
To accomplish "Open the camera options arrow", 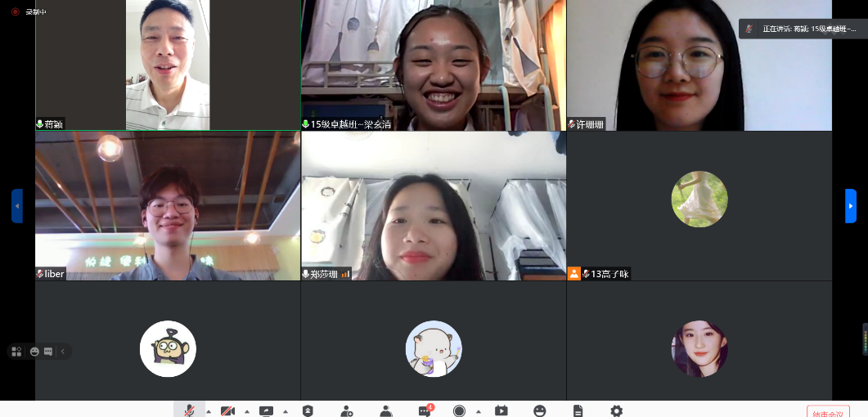I will click(247, 411).
